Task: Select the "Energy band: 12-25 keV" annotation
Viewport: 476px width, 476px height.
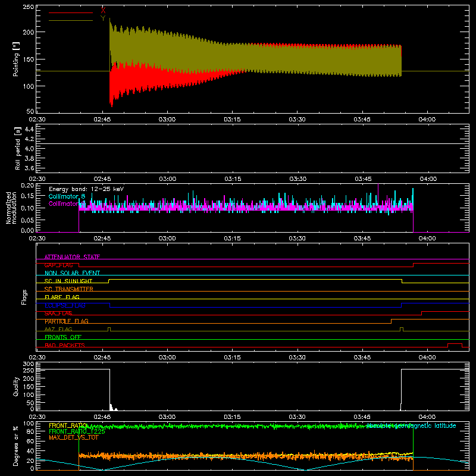Action: 86,189
